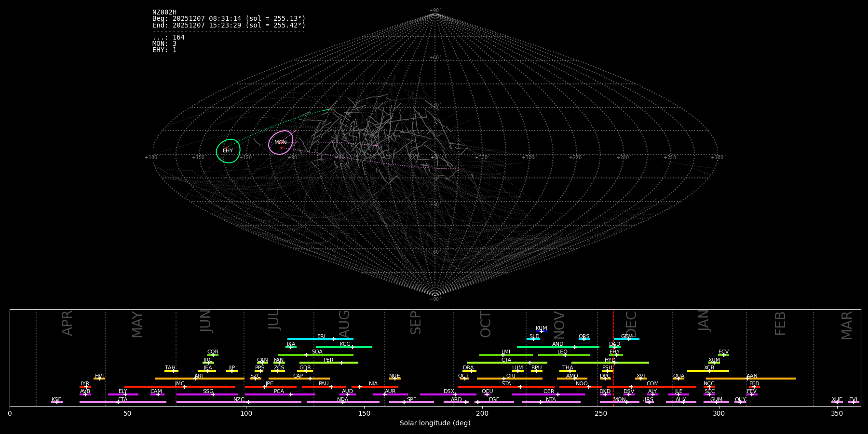Select the PER shower bar in timeline
This screenshot has height=434, width=868.
point(329,363)
